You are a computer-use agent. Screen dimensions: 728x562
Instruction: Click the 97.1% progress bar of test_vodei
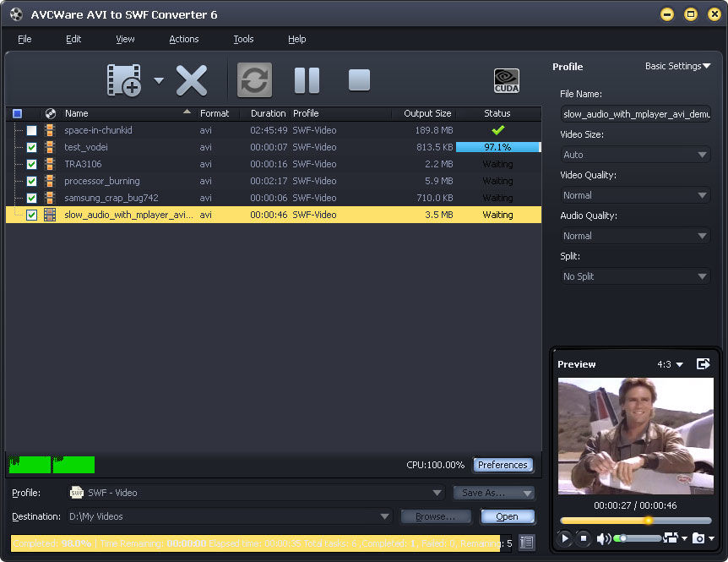498,147
